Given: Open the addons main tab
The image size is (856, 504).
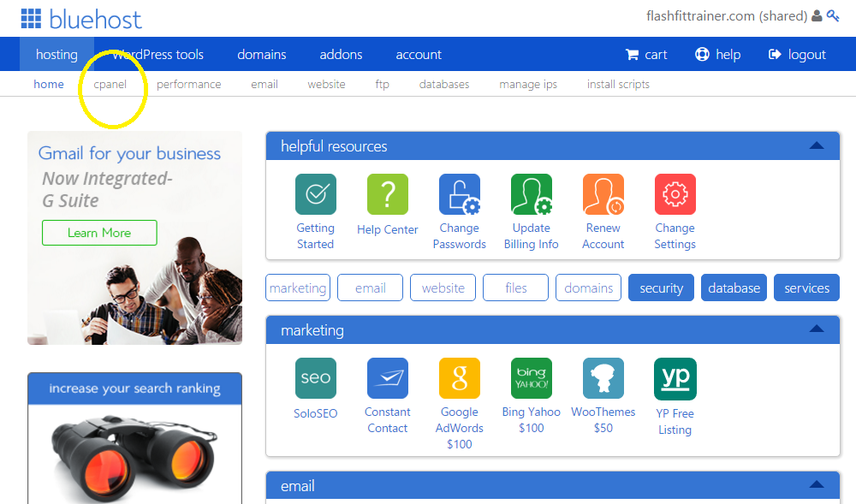Looking at the screenshot, I should [x=341, y=55].
